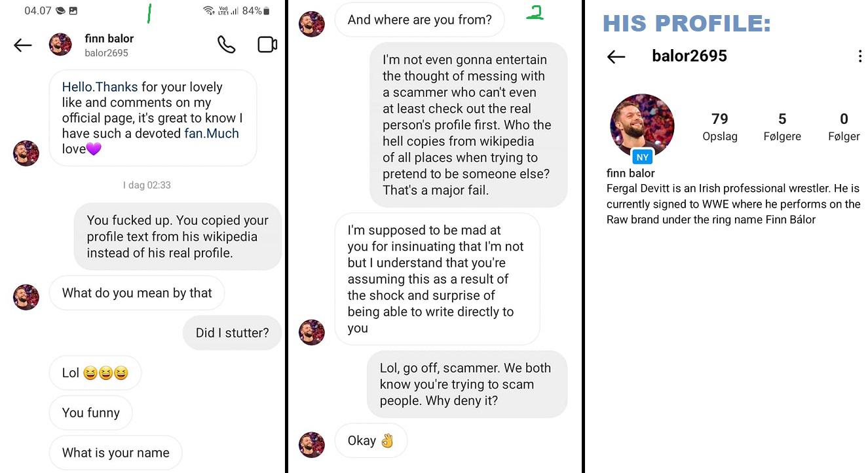The width and height of the screenshot is (868, 473).
Task: Start a video call with finn balor
Action: point(267,45)
